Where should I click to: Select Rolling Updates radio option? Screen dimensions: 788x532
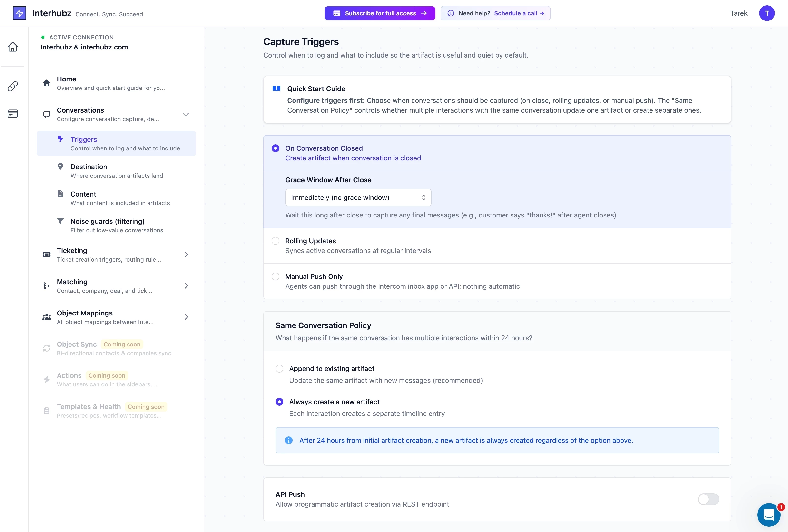point(275,241)
